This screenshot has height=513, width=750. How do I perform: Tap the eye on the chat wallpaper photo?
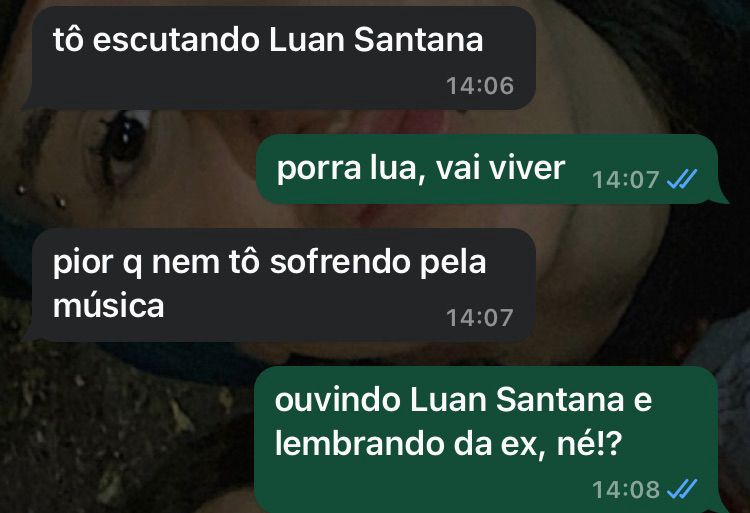124,136
